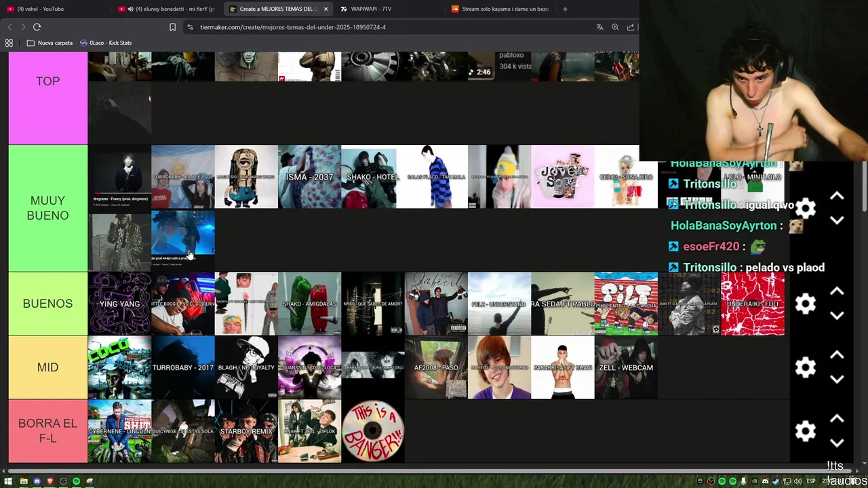This screenshot has width=868, height=488.
Task: Open 0Laco - Kick Stats bookmark
Action: coord(106,43)
